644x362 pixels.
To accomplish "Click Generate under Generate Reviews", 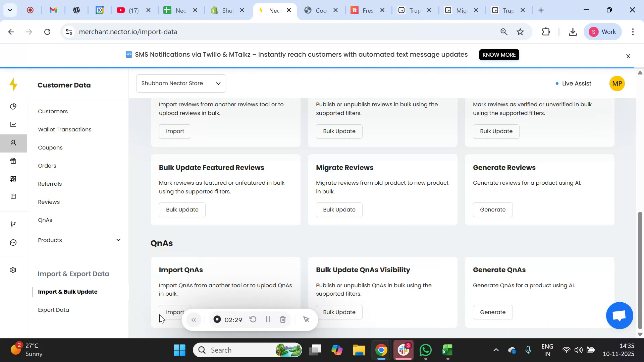I will pos(492,209).
